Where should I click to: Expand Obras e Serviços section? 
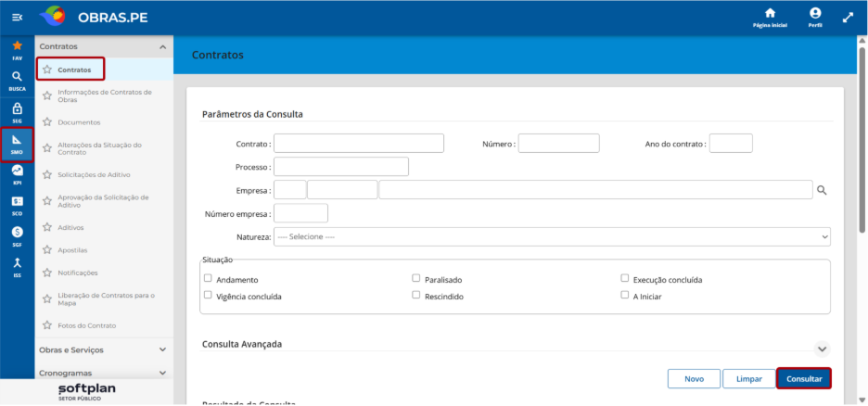click(x=163, y=349)
